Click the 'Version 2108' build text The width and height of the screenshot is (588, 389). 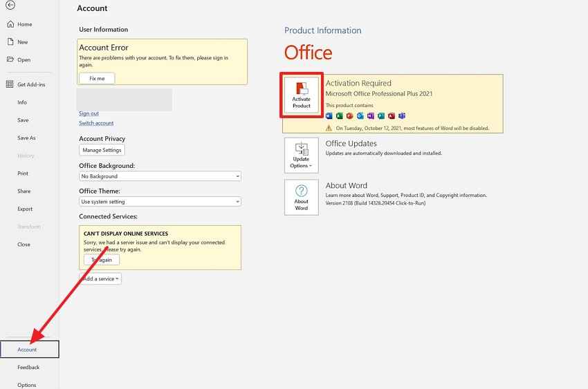[376, 203]
